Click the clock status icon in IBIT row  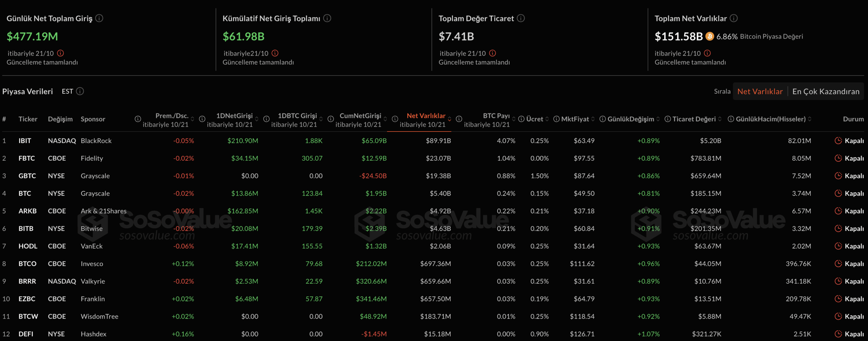click(838, 141)
